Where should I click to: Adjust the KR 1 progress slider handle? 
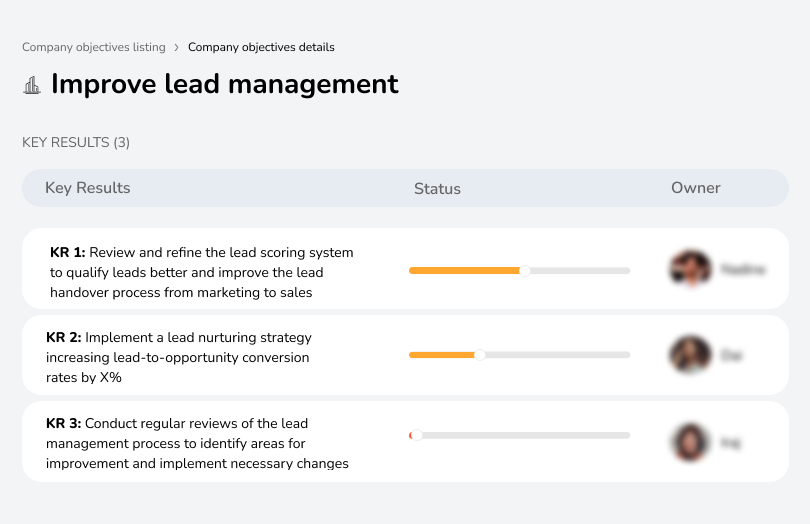point(524,271)
